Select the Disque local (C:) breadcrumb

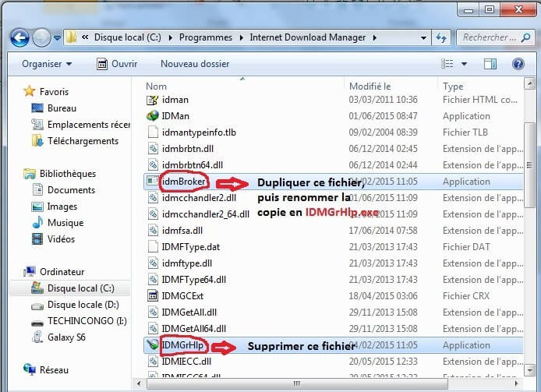(x=128, y=37)
